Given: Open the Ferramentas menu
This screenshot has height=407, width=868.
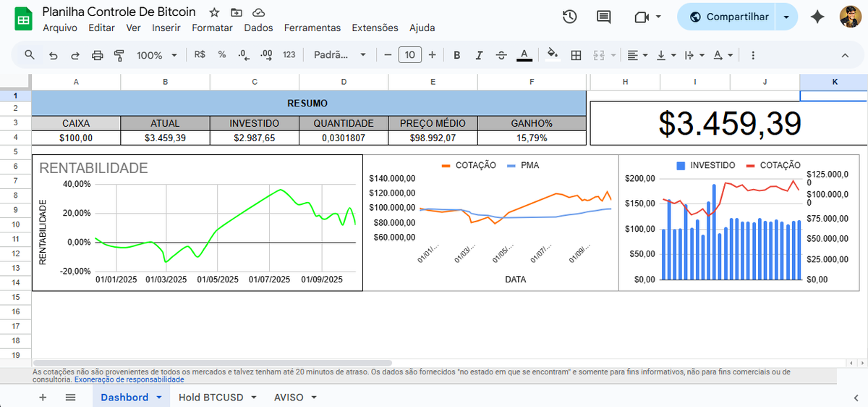Looking at the screenshot, I should click(312, 28).
